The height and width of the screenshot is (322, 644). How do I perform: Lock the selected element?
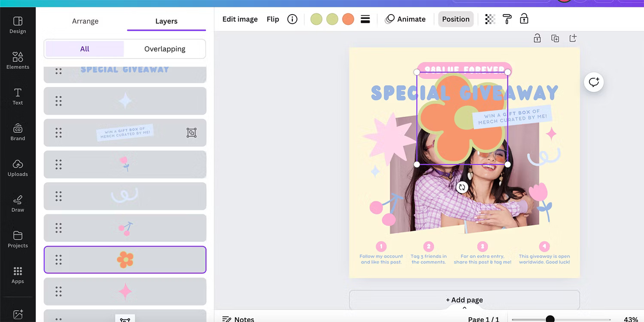(x=524, y=19)
